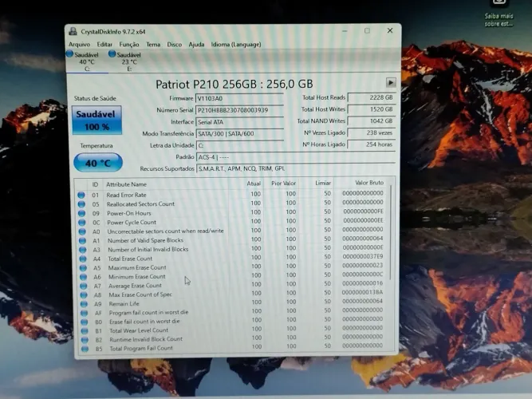The image size is (532, 399).
Task: Select the Total Erase Count attribute name
Action: 130,259
